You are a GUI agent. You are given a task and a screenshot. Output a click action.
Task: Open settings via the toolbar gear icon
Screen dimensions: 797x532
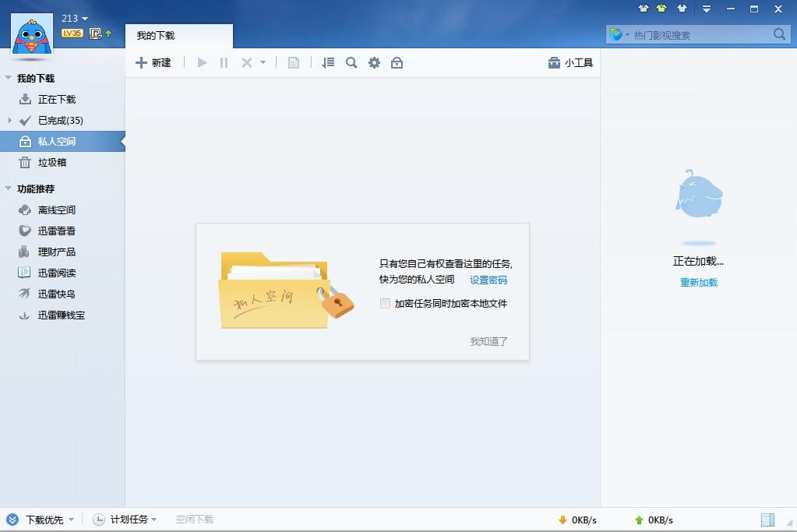[374, 62]
